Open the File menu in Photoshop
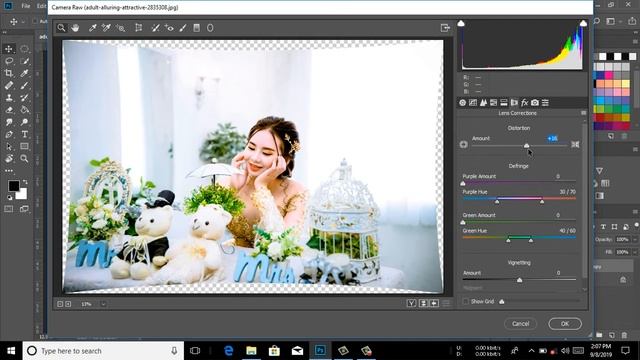 [x=26, y=6]
